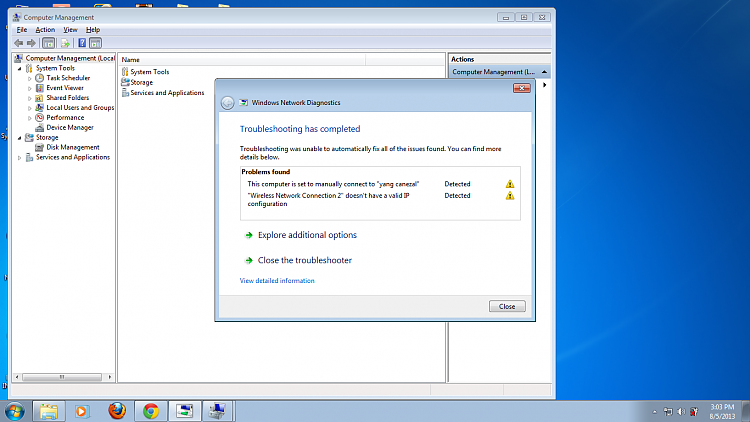
Task: Open the Windows Start orb
Action: point(15,411)
